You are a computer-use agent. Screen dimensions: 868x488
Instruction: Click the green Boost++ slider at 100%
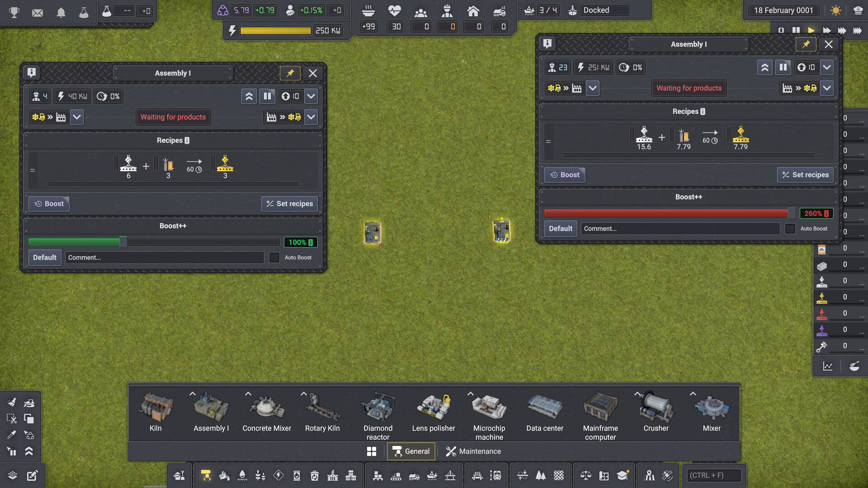click(123, 242)
